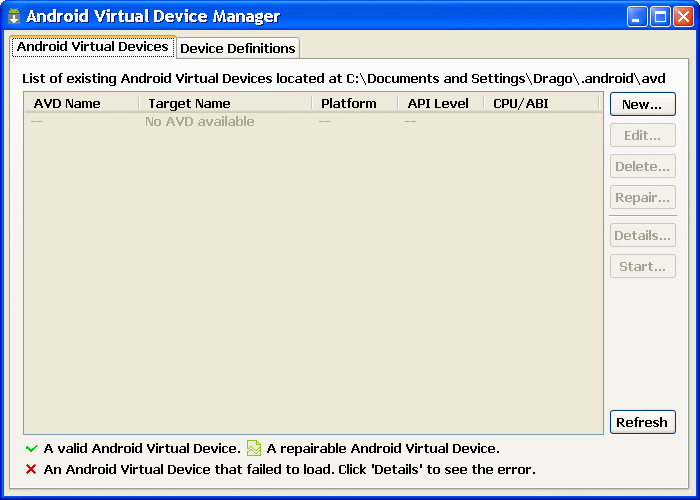Click the red X failed-load icon
This screenshot has height=500, width=700.
(x=31, y=469)
